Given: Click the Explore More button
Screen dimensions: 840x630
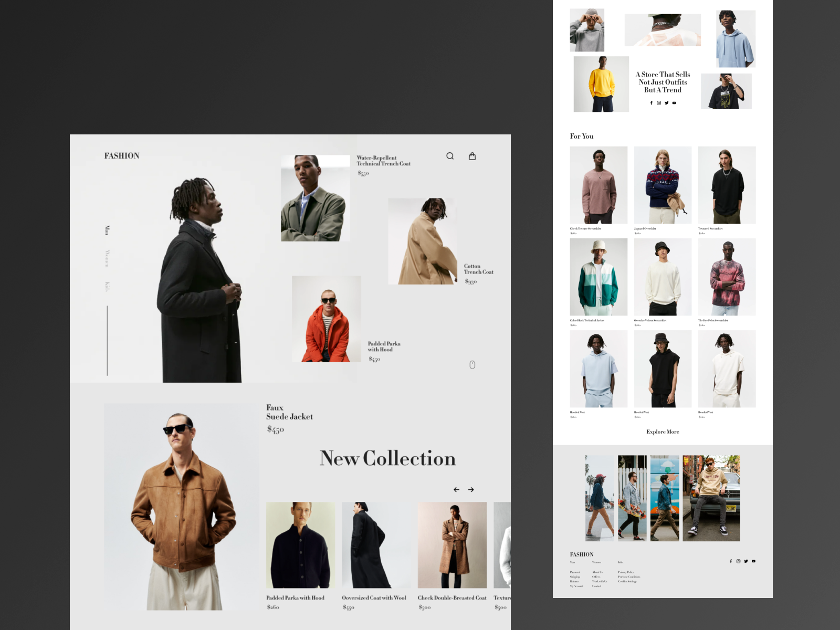Looking at the screenshot, I should coord(663,432).
